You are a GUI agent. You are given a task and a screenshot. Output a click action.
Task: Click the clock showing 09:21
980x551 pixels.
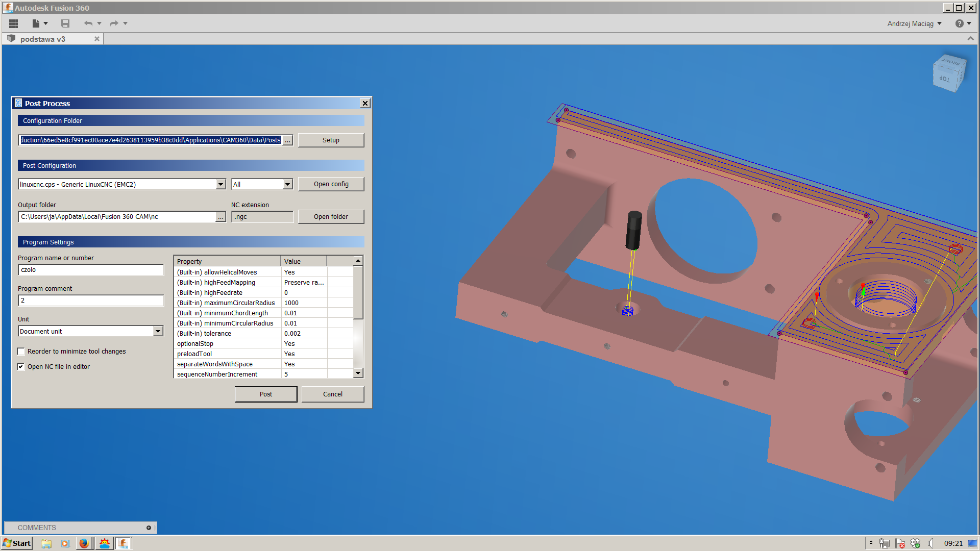953,543
